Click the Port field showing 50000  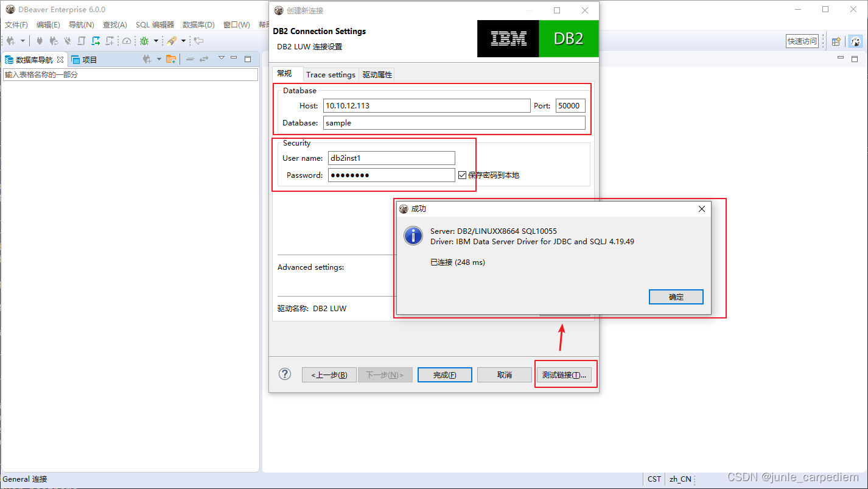[570, 105]
